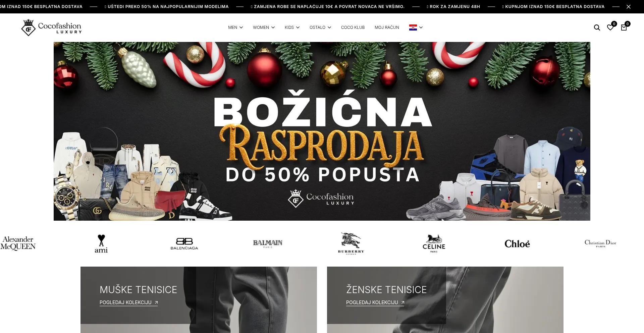Image resolution: width=644 pixels, height=333 pixels.
Task: Expand the KIDS dropdown menu
Action: click(x=292, y=27)
